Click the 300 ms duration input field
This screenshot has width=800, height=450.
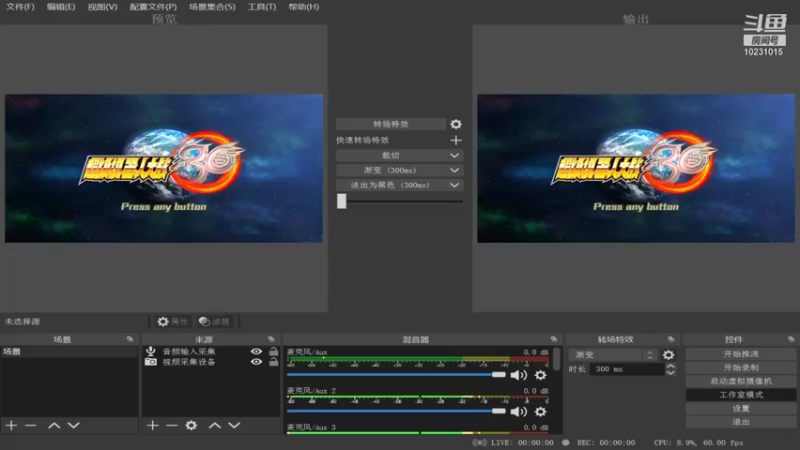pos(627,369)
